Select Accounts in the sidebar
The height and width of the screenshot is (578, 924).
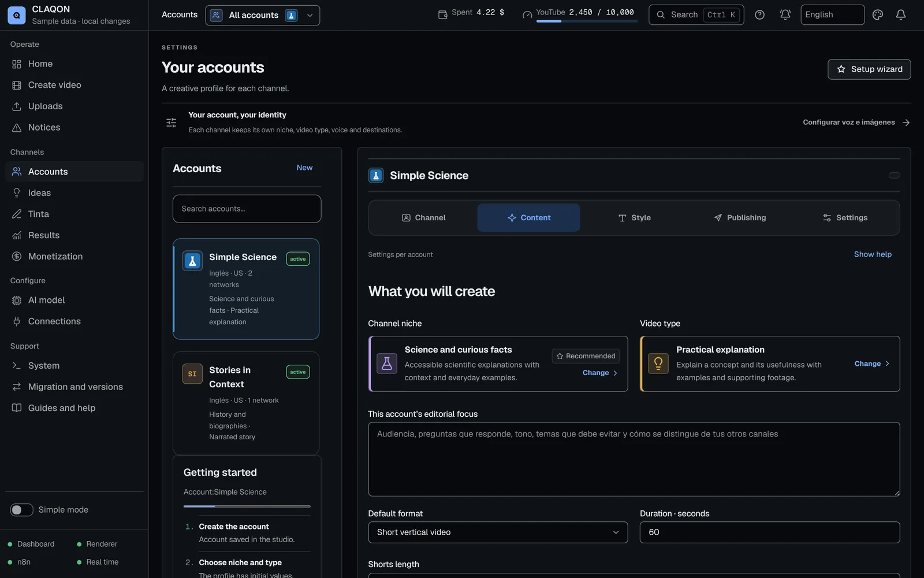click(x=74, y=172)
